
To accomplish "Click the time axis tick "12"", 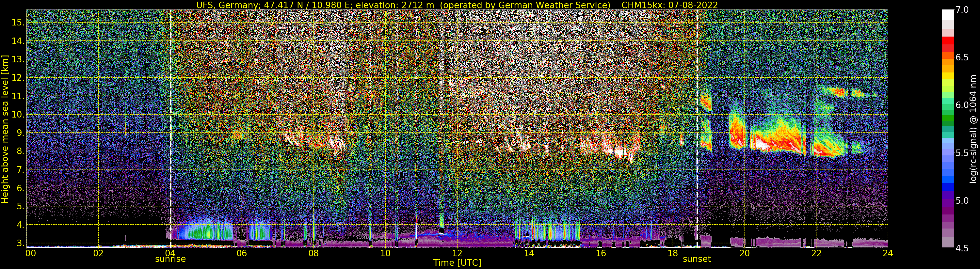I will 457,253.
